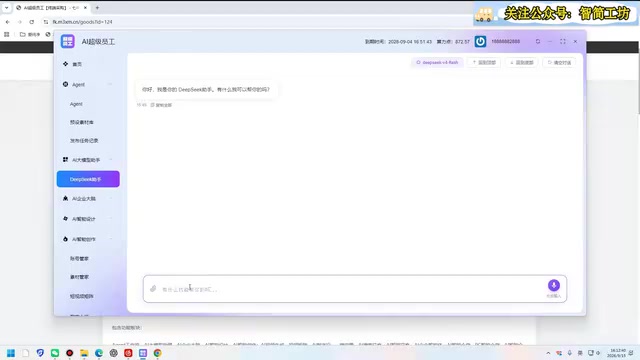Toggle the app fullscreen icon in header
The image size is (640, 360).
(563, 41)
